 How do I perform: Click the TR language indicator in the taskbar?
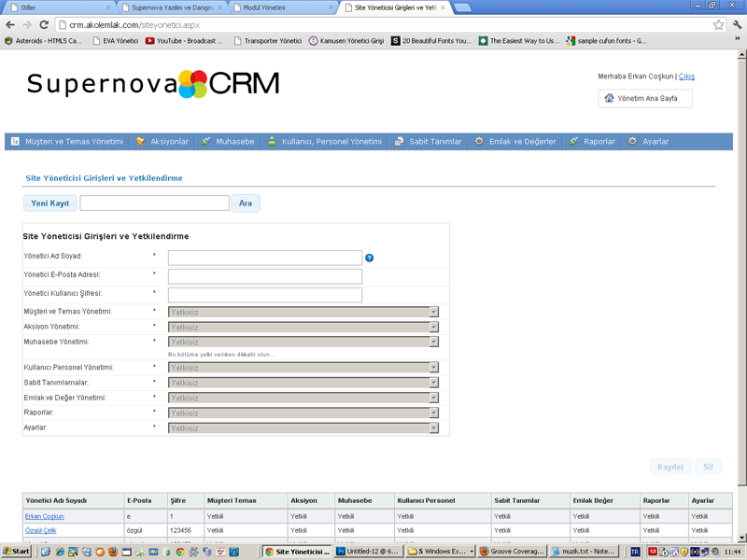[x=635, y=552]
